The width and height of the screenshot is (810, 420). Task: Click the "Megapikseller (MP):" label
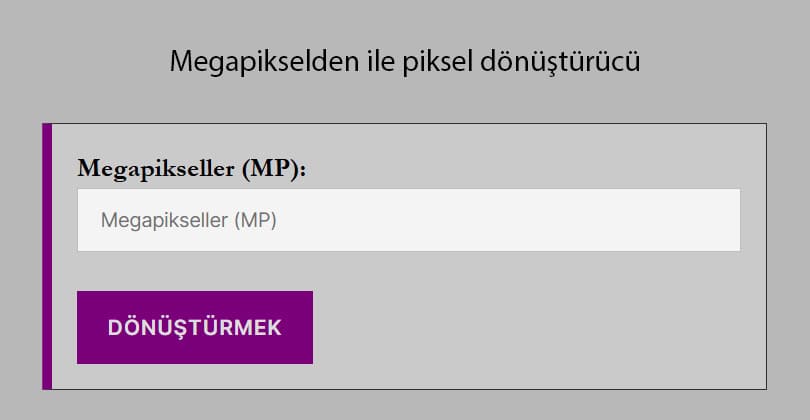coord(191,167)
